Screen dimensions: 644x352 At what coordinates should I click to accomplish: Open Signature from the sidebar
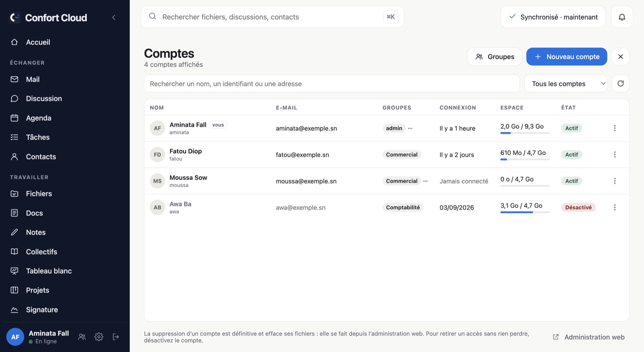(65, 310)
